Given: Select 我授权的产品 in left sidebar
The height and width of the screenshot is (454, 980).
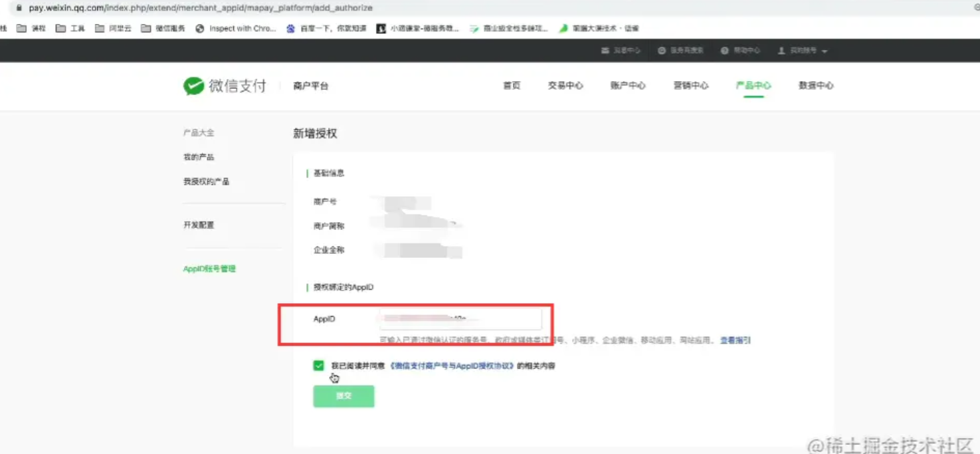Looking at the screenshot, I should [x=206, y=181].
